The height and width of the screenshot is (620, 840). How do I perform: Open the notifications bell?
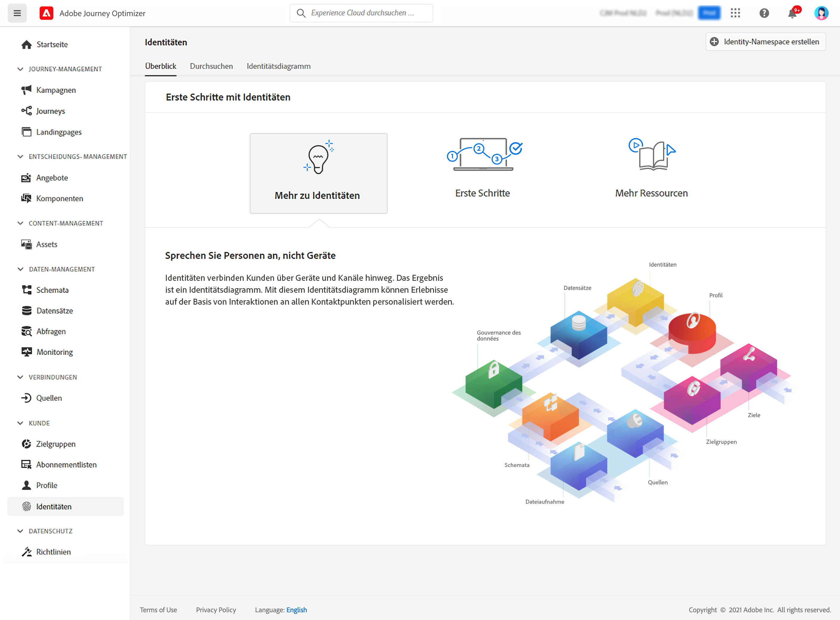tap(792, 13)
